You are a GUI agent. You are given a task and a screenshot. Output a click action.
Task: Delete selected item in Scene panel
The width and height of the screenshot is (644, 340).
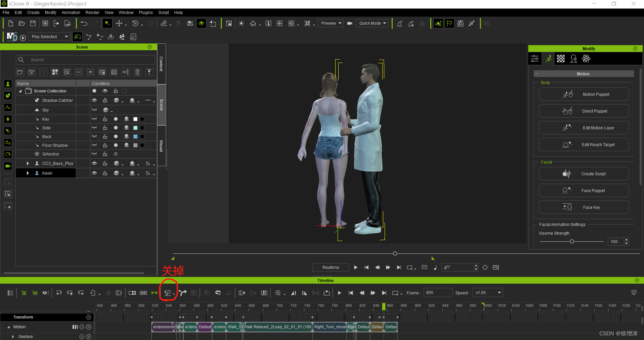(x=137, y=72)
